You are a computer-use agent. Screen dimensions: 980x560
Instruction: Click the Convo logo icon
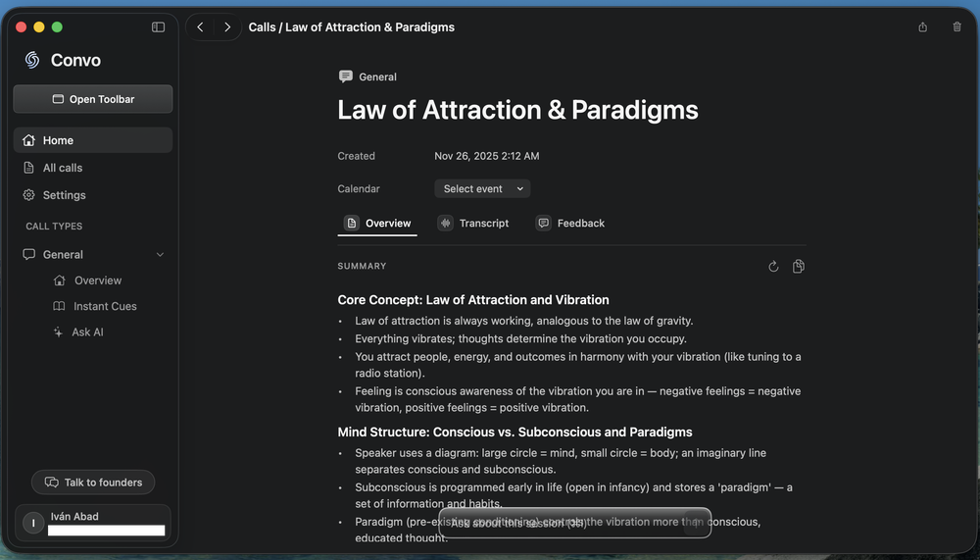(32, 60)
